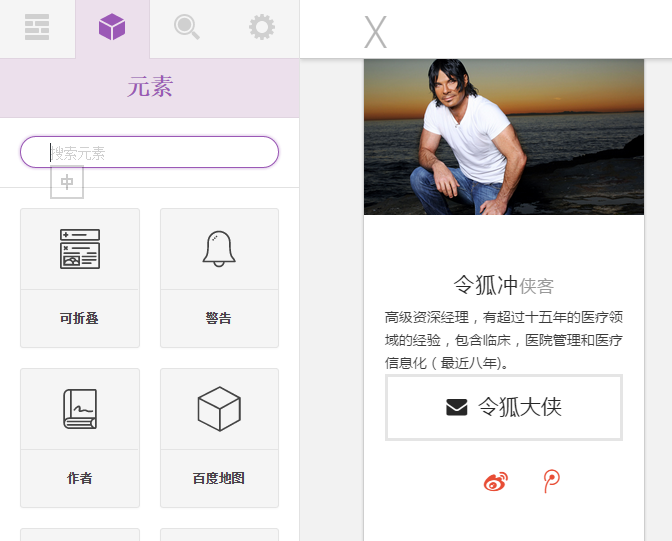Click the 可折叠 label
This screenshot has width=672, height=541.
(x=79, y=318)
